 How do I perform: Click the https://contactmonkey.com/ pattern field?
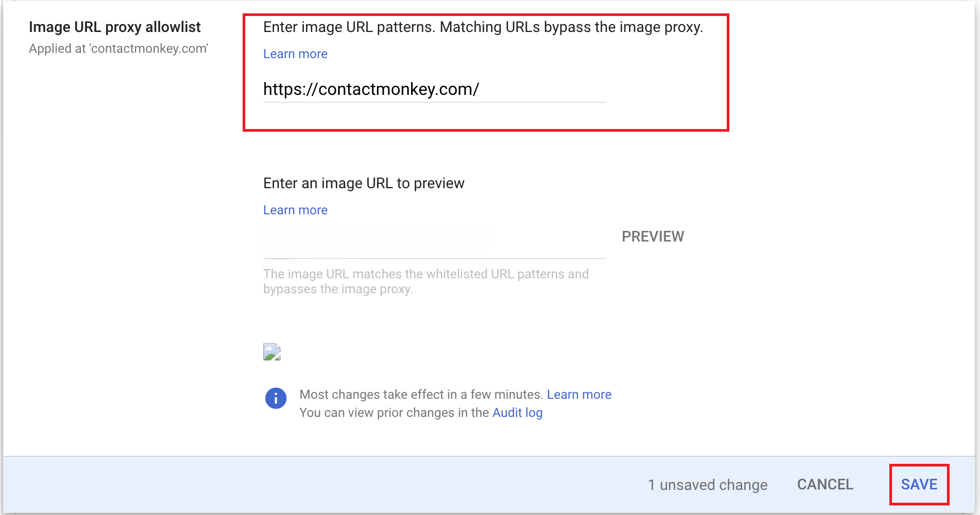pyautogui.click(x=435, y=89)
